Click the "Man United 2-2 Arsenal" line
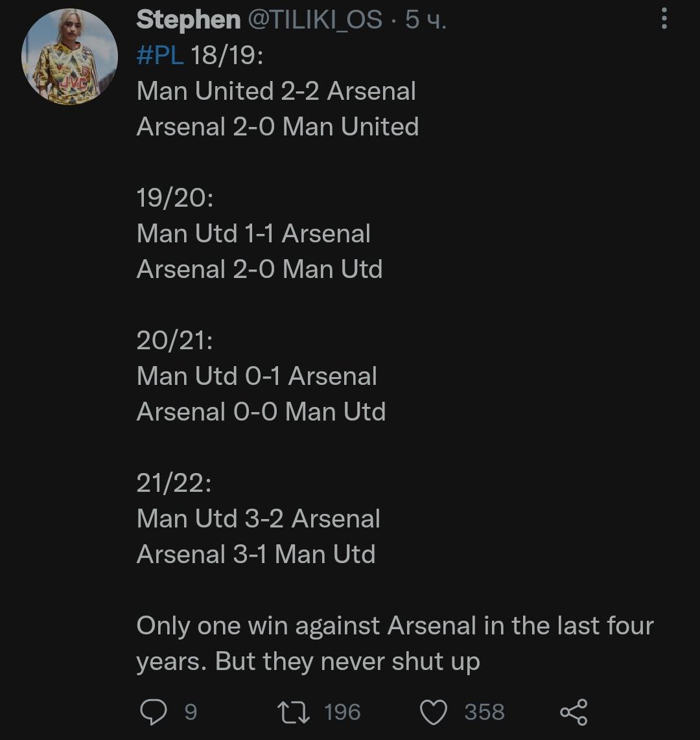 pyautogui.click(x=276, y=91)
